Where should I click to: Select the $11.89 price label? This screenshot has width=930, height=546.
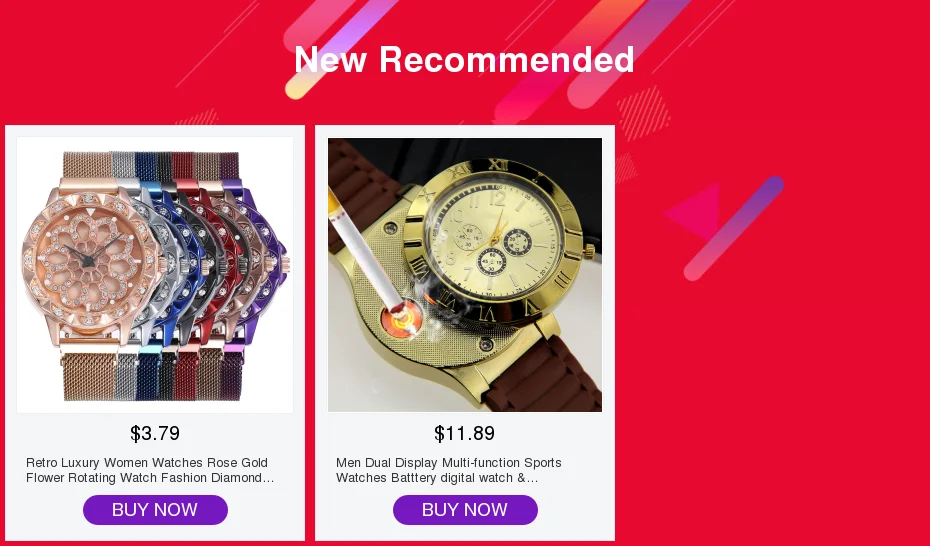pyautogui.click(x=464, y=433)
